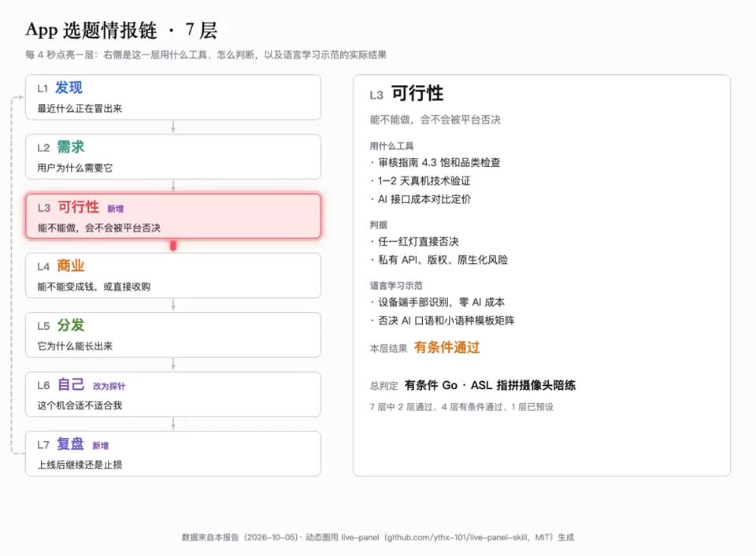
Task: Open the L7 复盘 layer card
Action: tap(173, 454)
